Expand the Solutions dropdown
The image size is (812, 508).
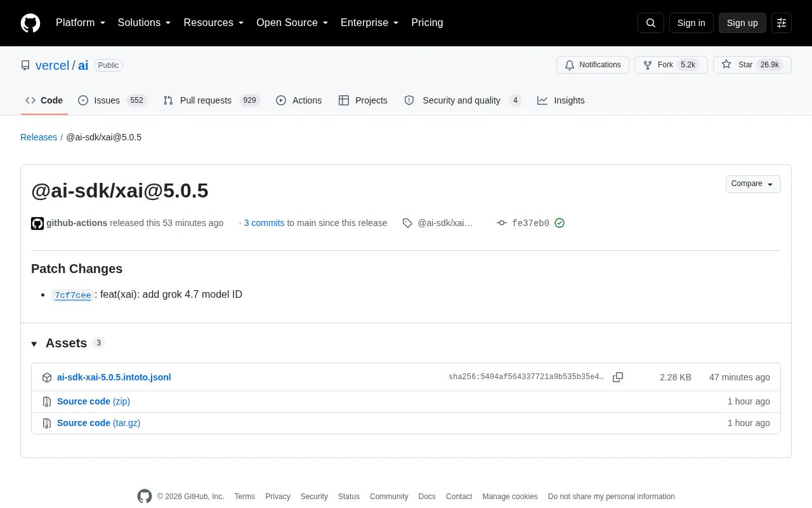(145, 23)
